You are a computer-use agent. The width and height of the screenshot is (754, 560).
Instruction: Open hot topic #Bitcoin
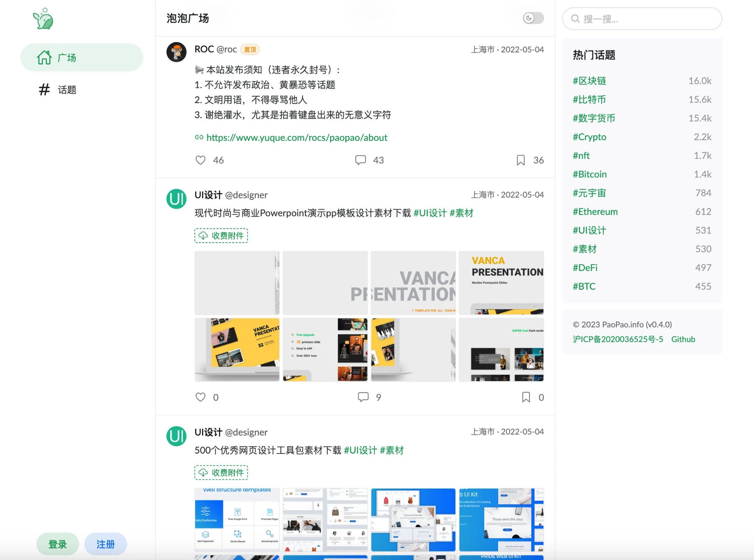pos(590,174)
